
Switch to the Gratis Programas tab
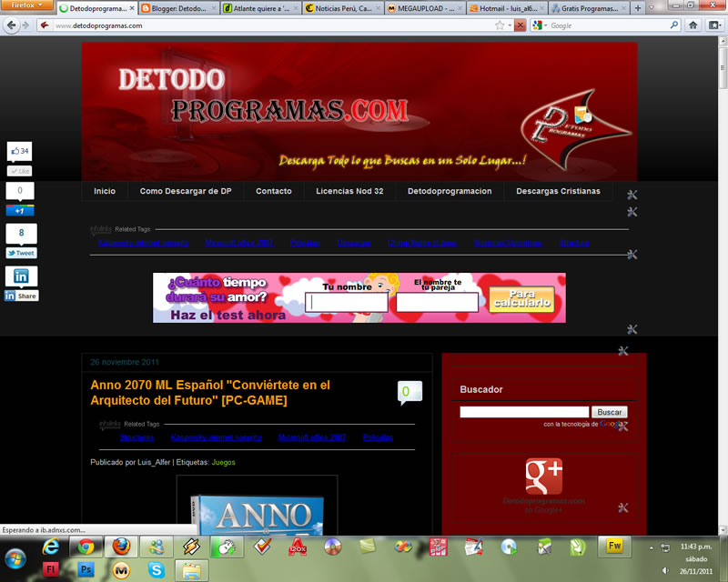pos(589,8)
